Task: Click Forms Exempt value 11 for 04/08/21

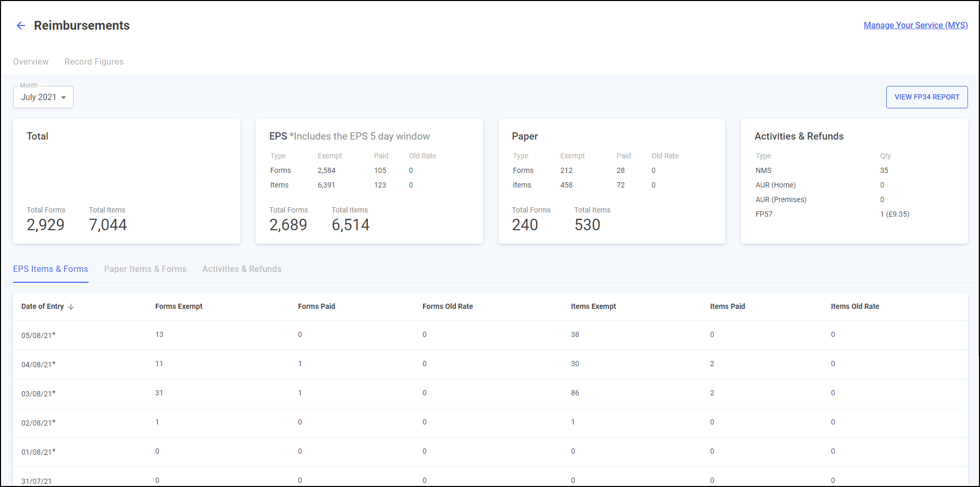Action: pos(159,364)
